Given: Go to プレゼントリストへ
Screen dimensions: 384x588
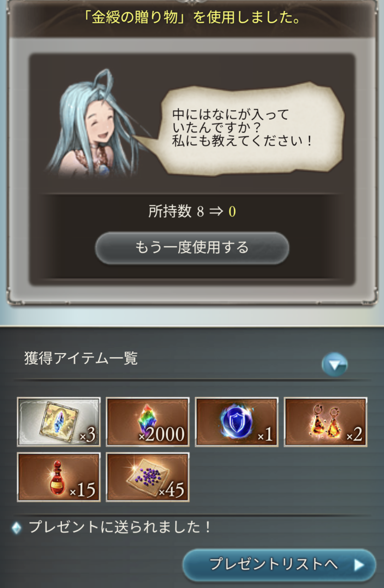Looking at the screenshot, I should pos(279,565).
